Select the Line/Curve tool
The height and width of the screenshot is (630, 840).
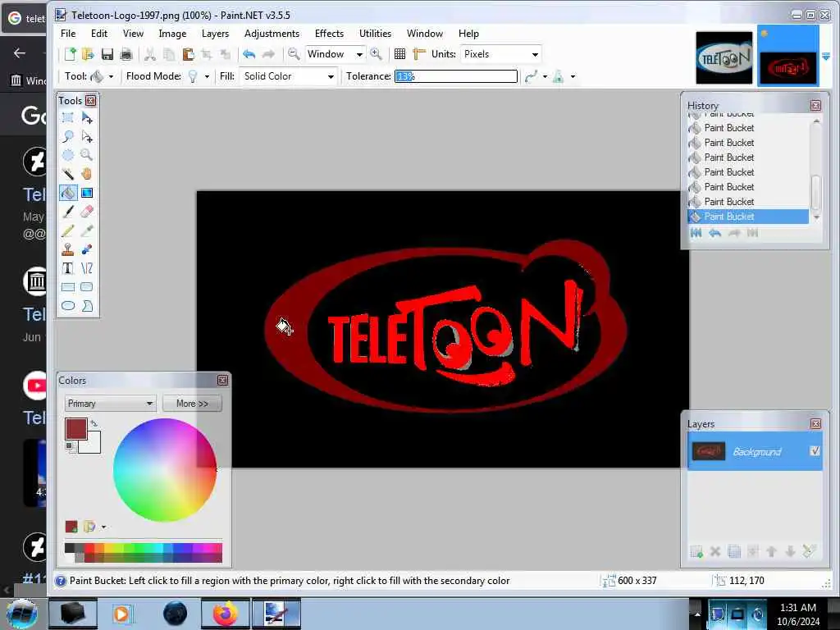(87, 268)
